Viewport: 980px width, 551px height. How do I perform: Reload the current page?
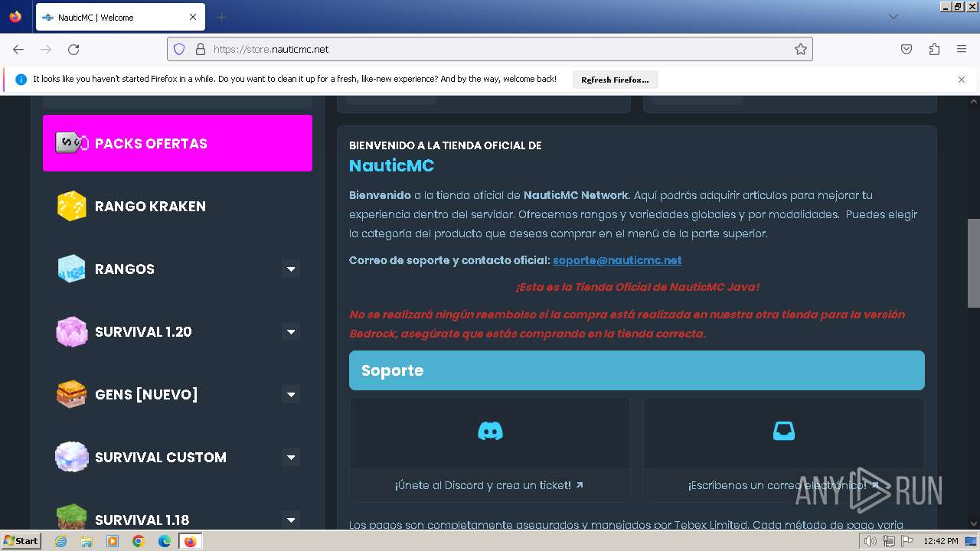[73, 49]
